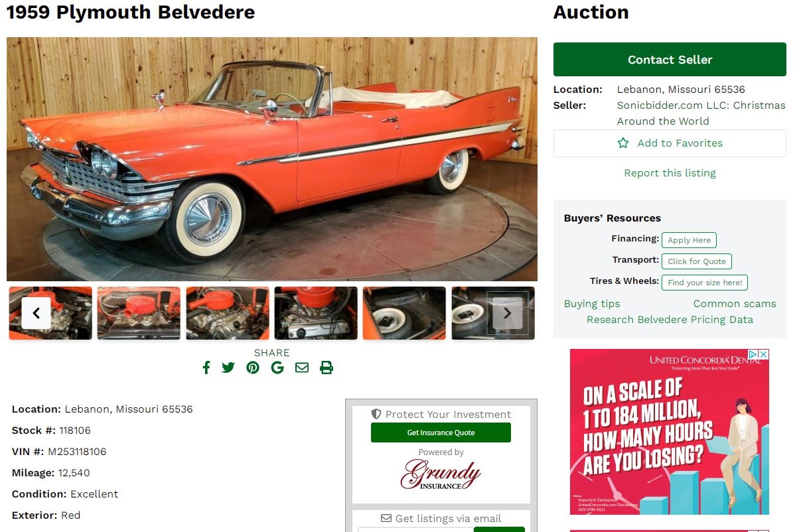
Task: Print listing with printer icon
Action: (x=327, y=367)
